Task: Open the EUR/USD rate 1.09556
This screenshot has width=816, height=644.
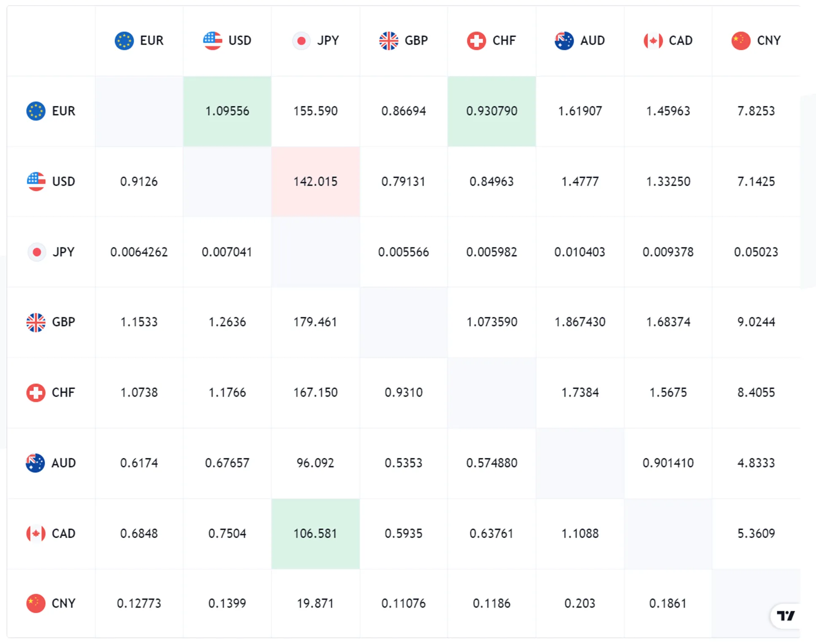Action: point(227,111)
